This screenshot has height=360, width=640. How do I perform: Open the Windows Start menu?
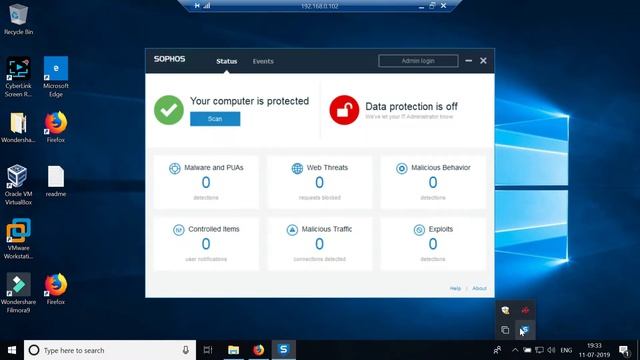tap(12, 350)
